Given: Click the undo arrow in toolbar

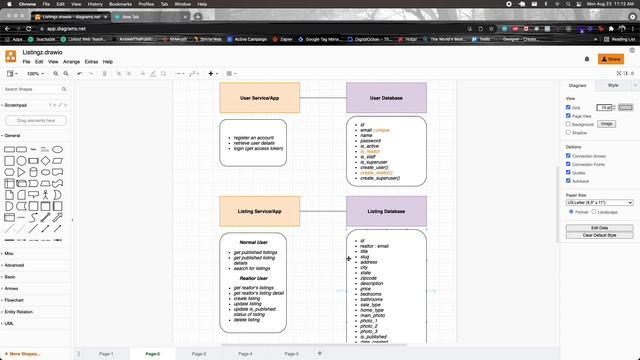Looking at the screenshot, I should [80, 73].
